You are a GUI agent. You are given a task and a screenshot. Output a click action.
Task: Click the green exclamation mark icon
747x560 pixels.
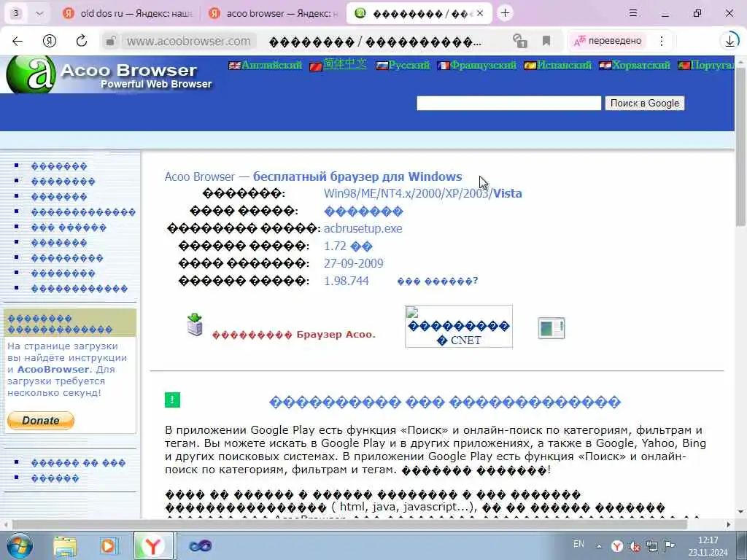pos(172,400)
